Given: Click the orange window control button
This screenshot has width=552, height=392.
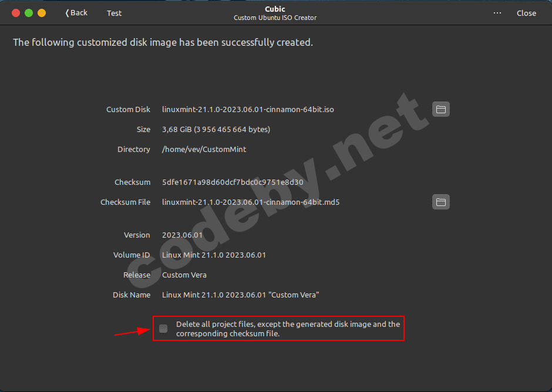Looking at the screenshot, I should (x=42, y=13).
